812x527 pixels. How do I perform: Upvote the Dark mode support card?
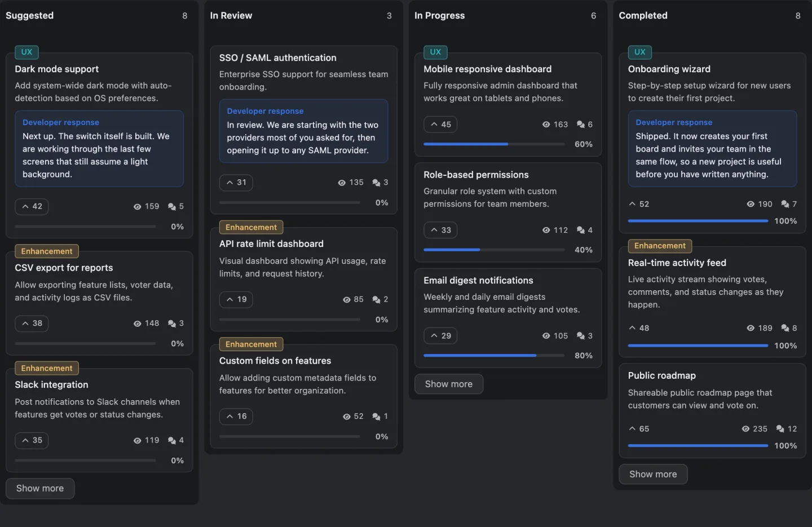point(32,206)
